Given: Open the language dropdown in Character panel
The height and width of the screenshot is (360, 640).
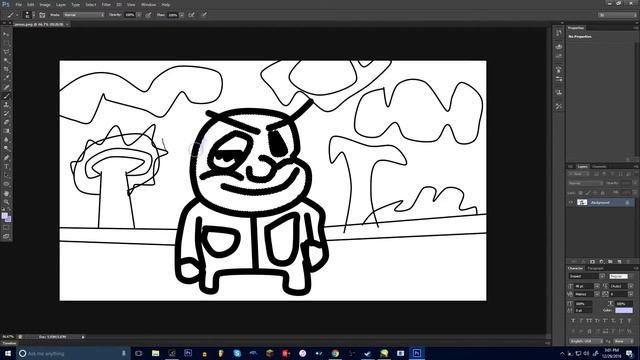Looking at the screenshot, I should [586, 341].
